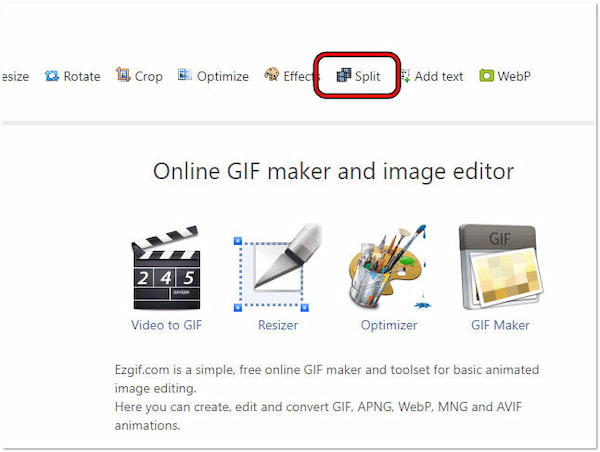Select the Split menu label
Viewport: 600px width, 452px height.
coord(367,77)
